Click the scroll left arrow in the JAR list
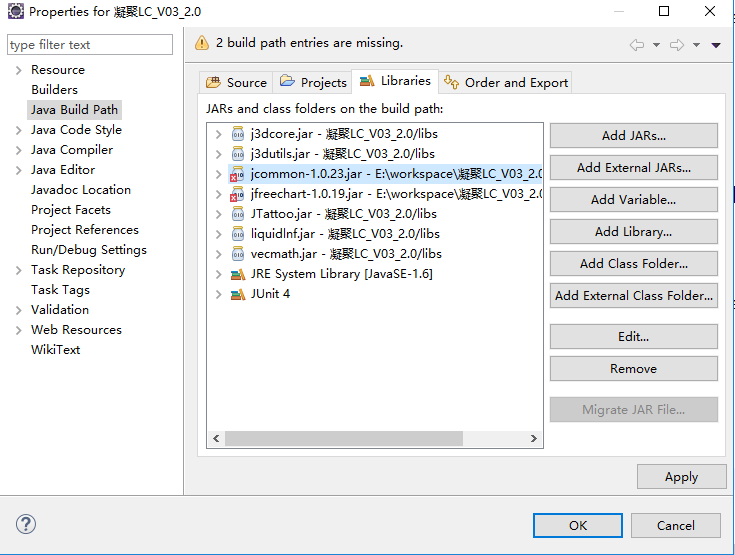The height and width of the screenshot is (555, 735). point(216,438)
